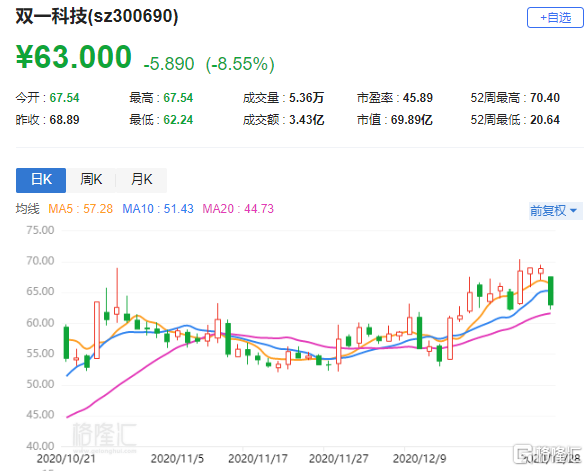Click the current price ¥63.000
Screen dimensions: 588x471
[x=74, y=57]
